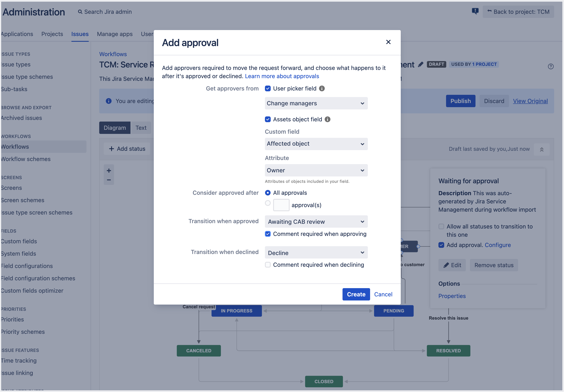Screen dimensions: 564x392
Task: Select CLOSED status node in diagram
Action: (x=324, y=382)
